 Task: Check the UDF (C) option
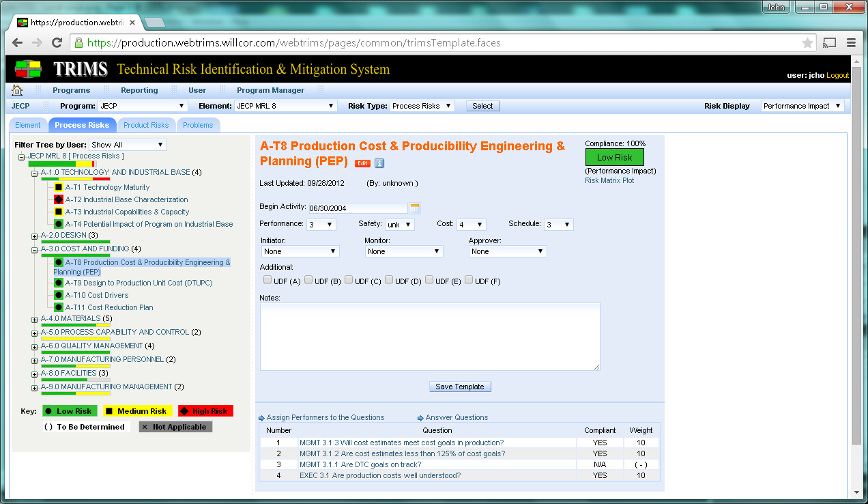click(349, 280)
